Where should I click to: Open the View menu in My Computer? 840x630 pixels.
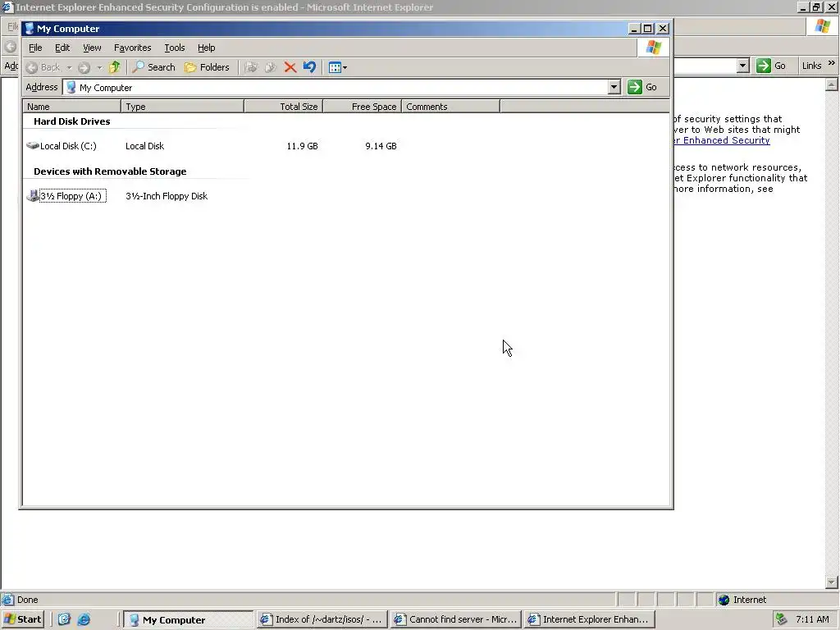92,48
